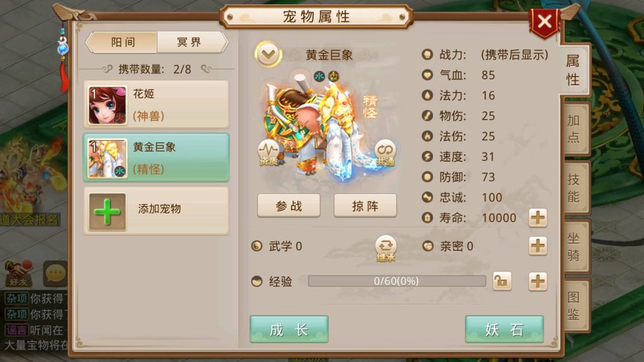
Task: Open the chat bubble icon
Action: pos(55,273)
